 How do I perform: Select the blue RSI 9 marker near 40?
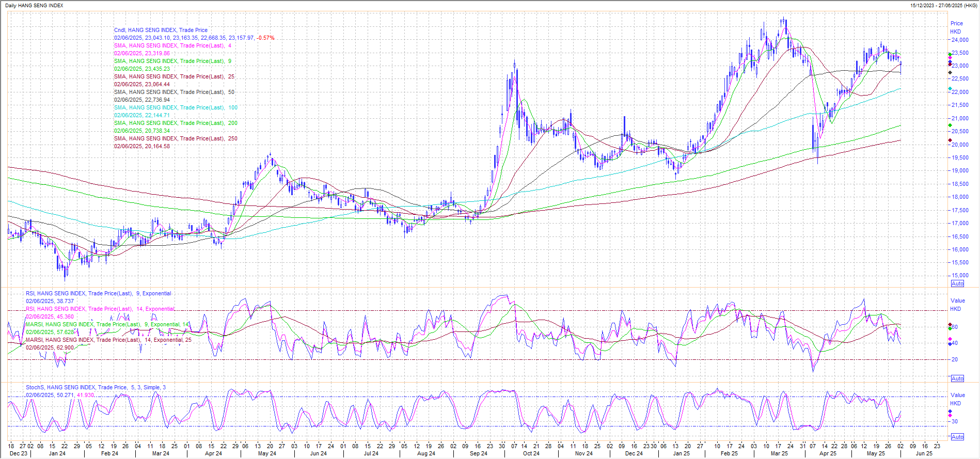(950, 344)
